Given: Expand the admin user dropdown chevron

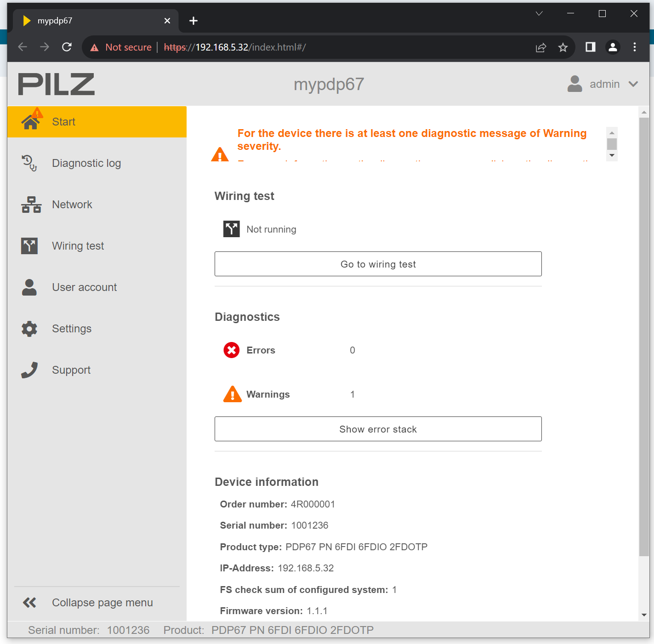Looking at the screenshot, I should coord(633,84).
